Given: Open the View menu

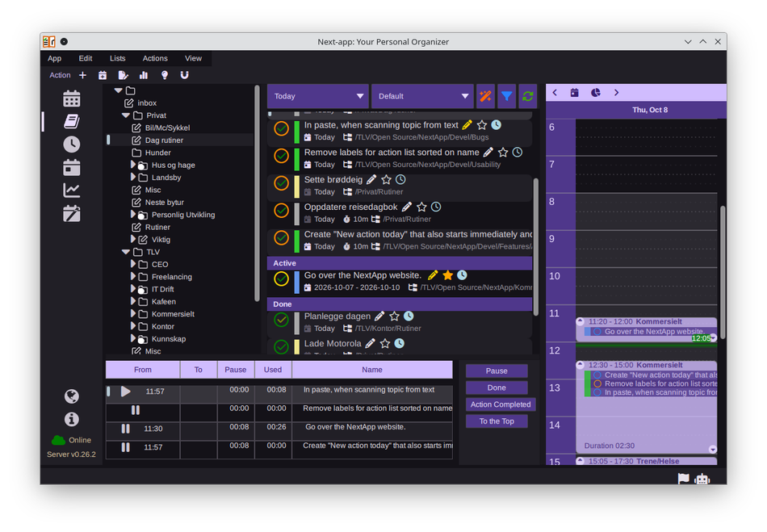Looking at the screenshot, I should [193, 58].
